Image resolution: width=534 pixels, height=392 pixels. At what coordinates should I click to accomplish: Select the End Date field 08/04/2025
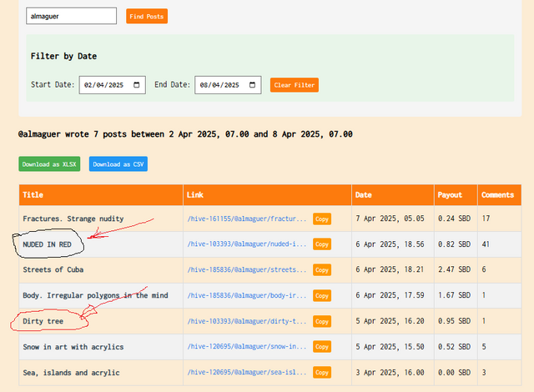coord(228,85)
